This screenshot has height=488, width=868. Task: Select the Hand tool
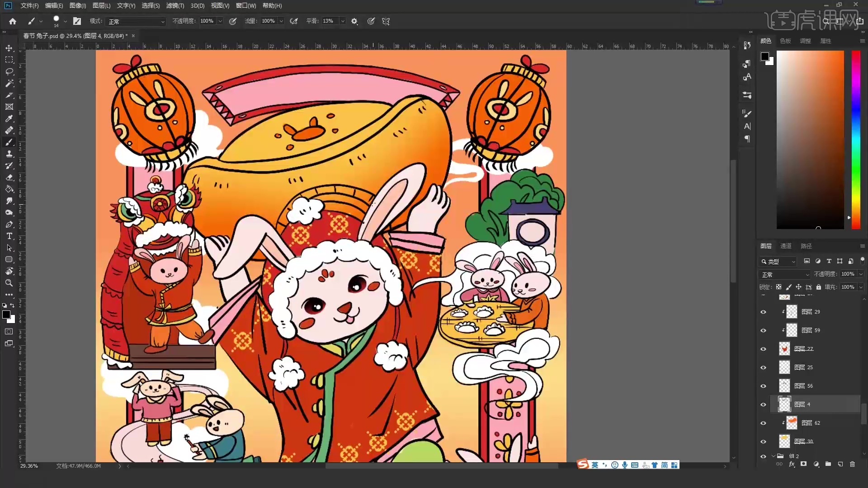tap(9, 271)
